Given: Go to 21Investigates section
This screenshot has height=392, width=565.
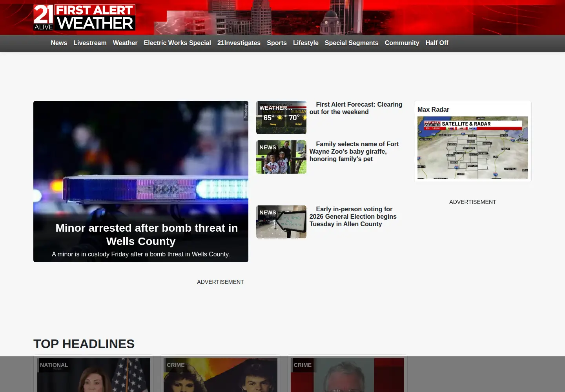Looking at the screenshot, I should [x=239, y=43].
